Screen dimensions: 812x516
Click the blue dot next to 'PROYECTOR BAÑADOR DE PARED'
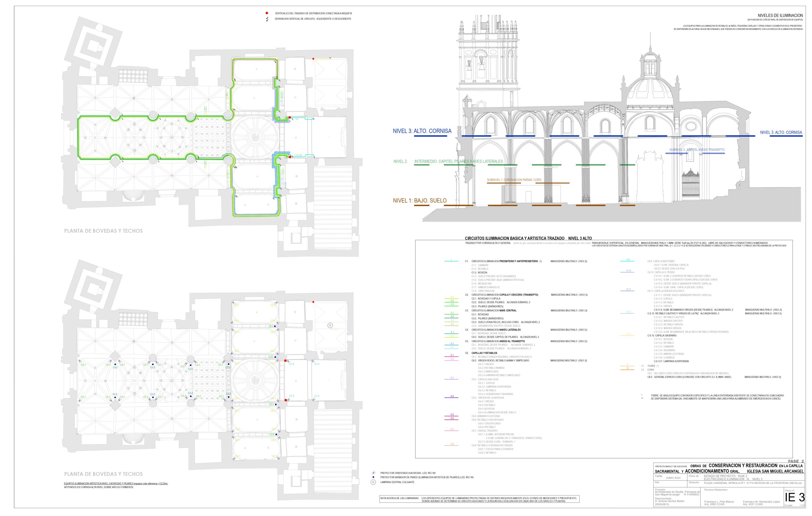pos(373,477)
